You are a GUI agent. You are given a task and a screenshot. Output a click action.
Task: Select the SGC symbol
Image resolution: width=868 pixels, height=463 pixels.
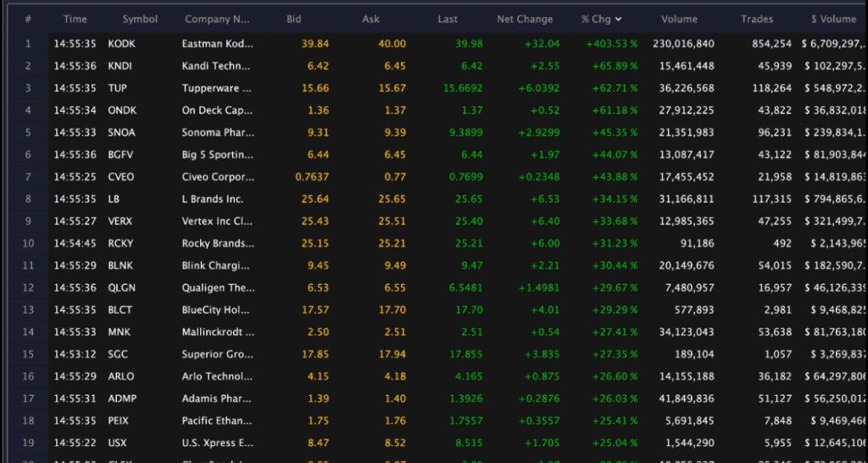tap(117, 354)
